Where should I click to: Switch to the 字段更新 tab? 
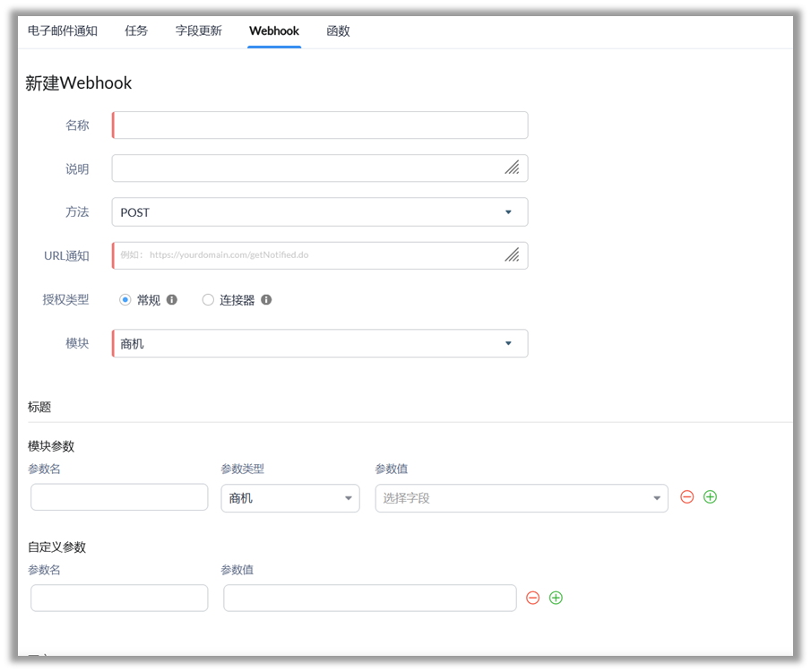click(x=199, y=30)
